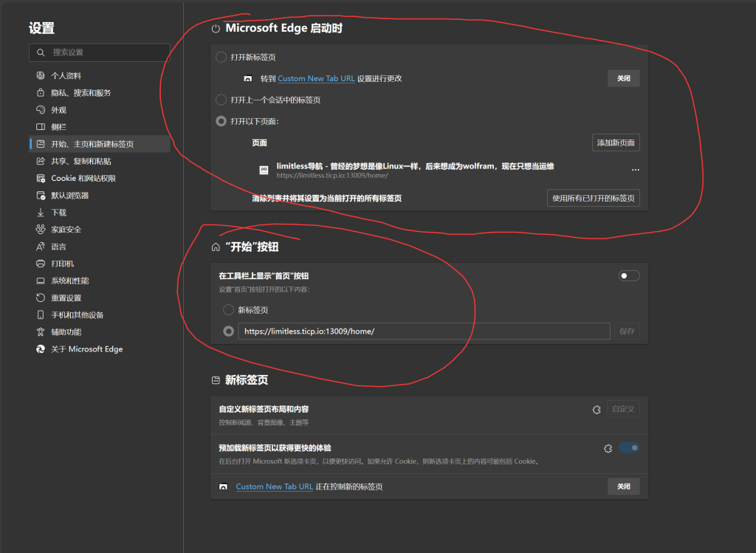Open 默认浏览器 settings section
The image size is (756, 553).
[100, 195]
